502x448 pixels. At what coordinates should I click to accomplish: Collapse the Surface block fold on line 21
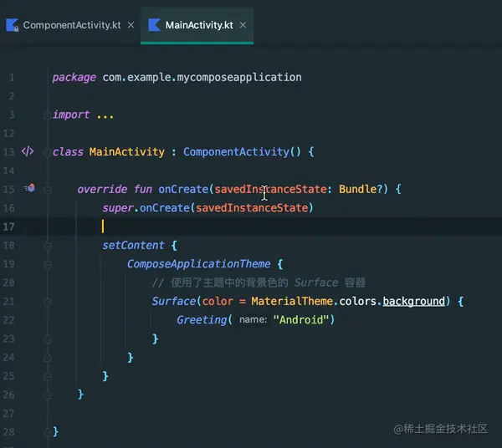48,302
